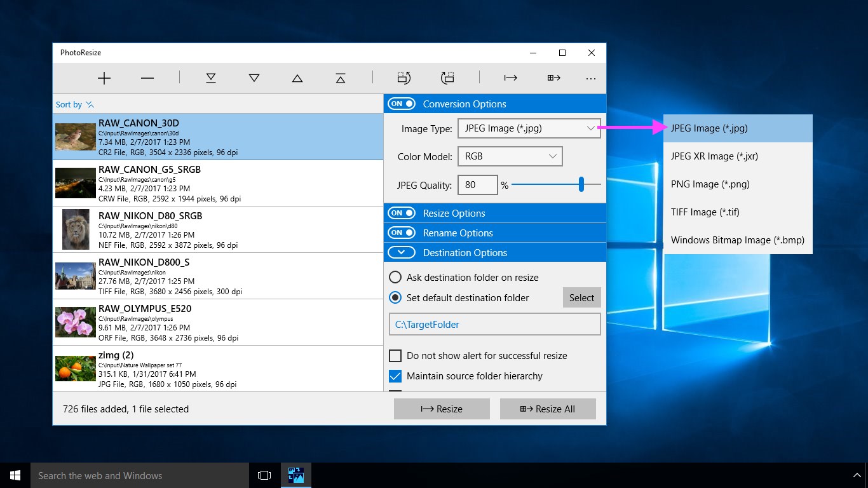
Task: Check Do not show alert for successful resize
Action: tap(395, 356)
